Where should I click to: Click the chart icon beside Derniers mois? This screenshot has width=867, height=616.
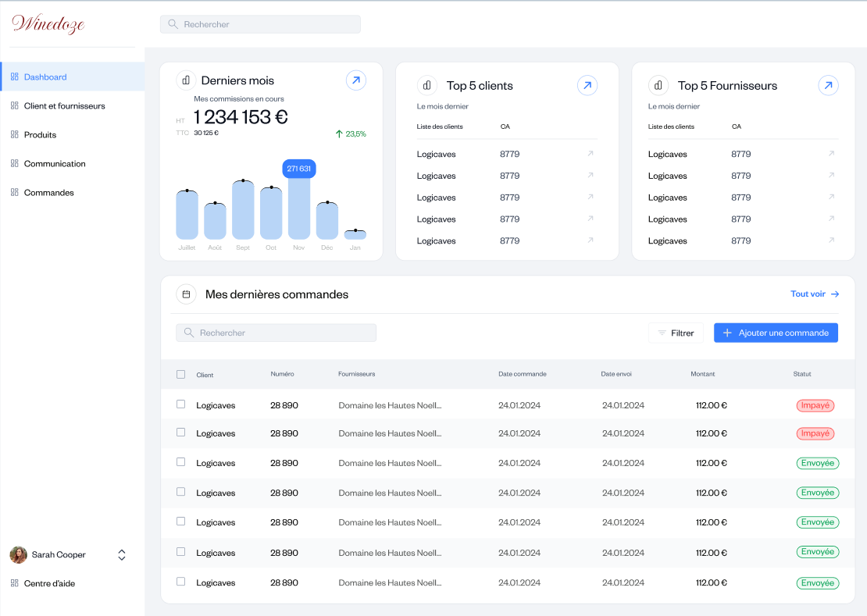click(x=186, y=80)
